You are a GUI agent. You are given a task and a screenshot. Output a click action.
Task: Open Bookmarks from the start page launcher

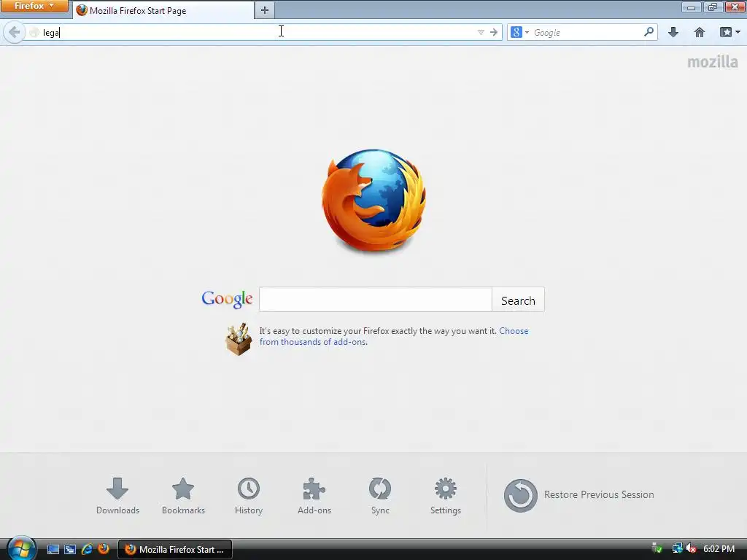tap(183, 496)
